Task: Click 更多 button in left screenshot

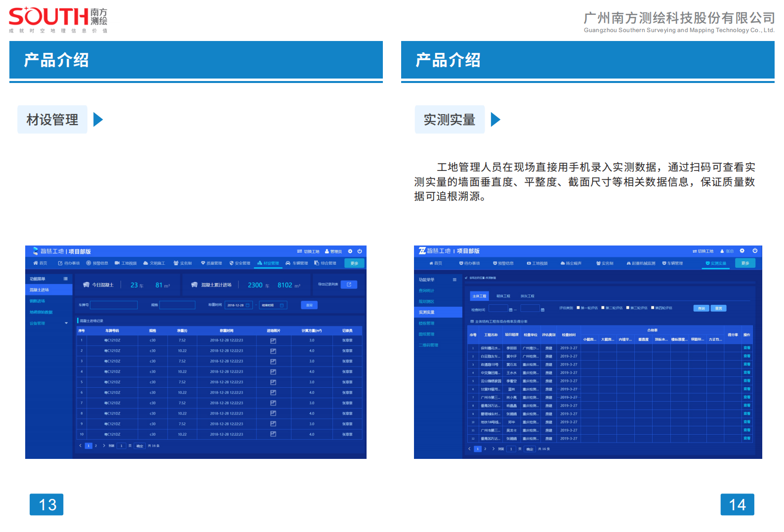Action: coord(354,263)
